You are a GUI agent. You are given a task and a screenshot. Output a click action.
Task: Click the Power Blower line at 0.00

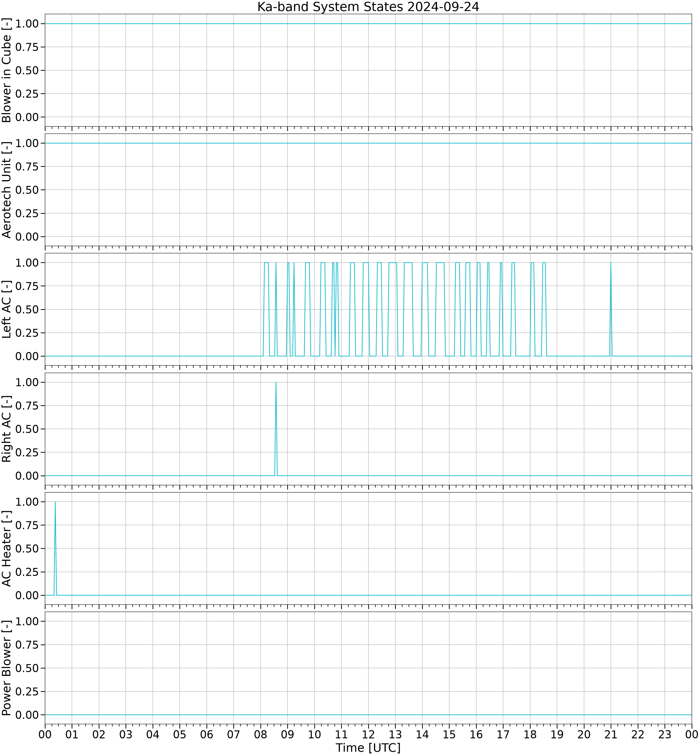[368, 715]
